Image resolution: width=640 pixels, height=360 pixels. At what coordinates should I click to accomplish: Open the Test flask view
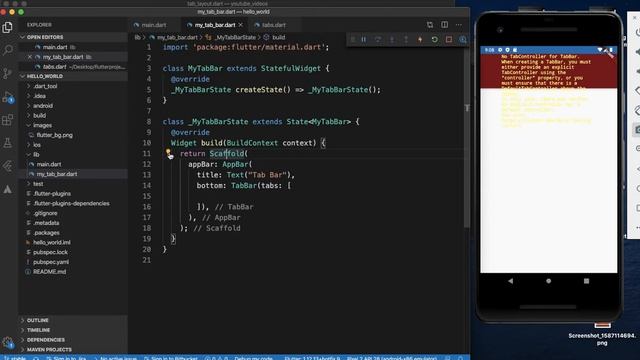tap(7, 143)
